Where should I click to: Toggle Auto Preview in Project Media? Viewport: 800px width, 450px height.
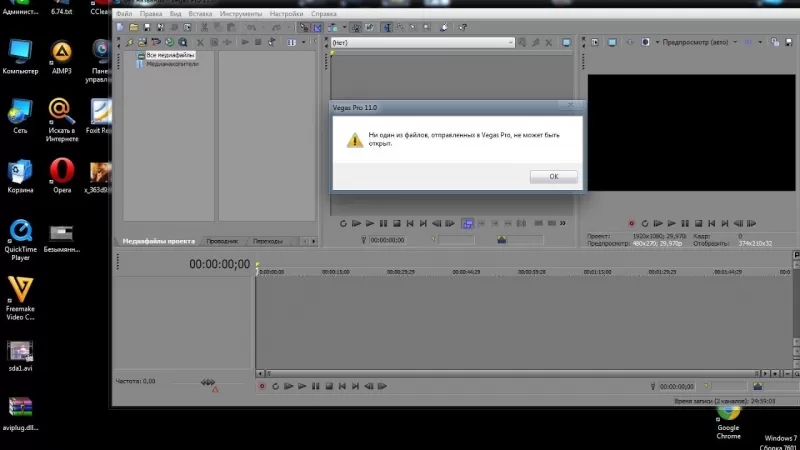point(271,42)
